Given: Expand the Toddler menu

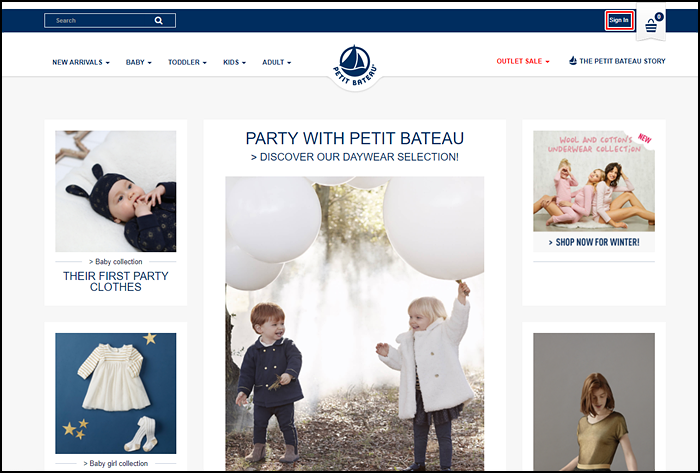Looking at the screenshot, I should pyautogui.click(x=187, y=62).
